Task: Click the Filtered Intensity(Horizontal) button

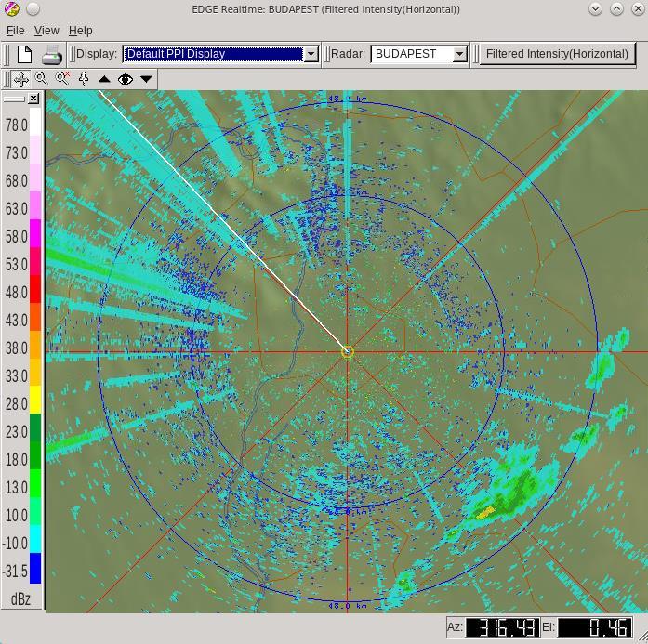Action: pyautogui.click(x=557, y=54)
